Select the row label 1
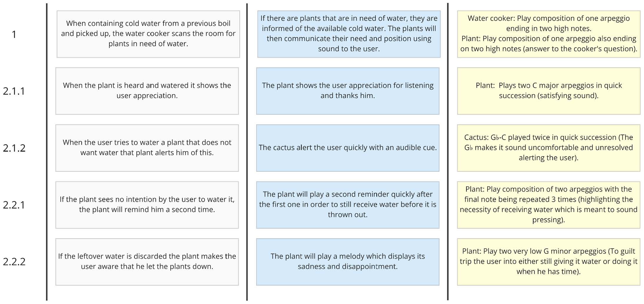 (14, 34)
